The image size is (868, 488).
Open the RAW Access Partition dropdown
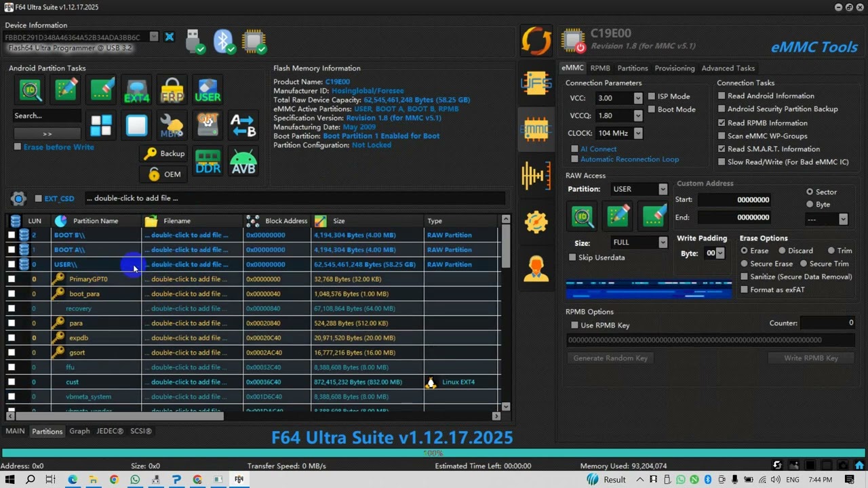(663, 190)
